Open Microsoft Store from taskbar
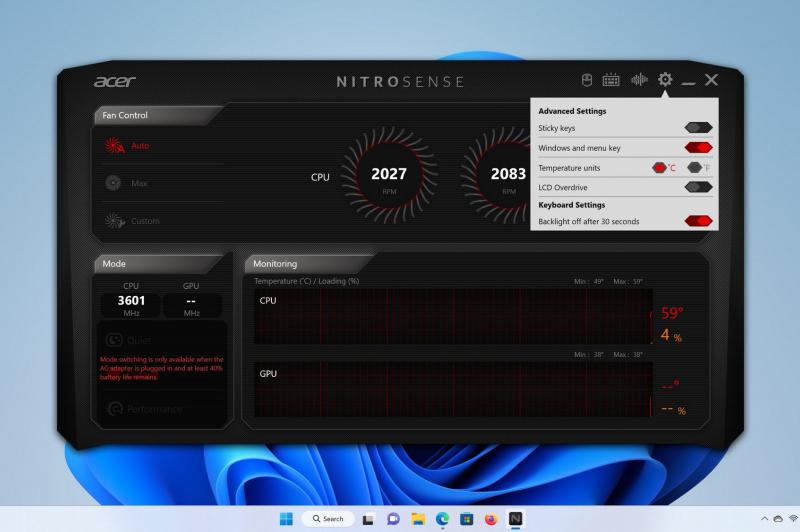The image size is (800, 532). [466, 519]
